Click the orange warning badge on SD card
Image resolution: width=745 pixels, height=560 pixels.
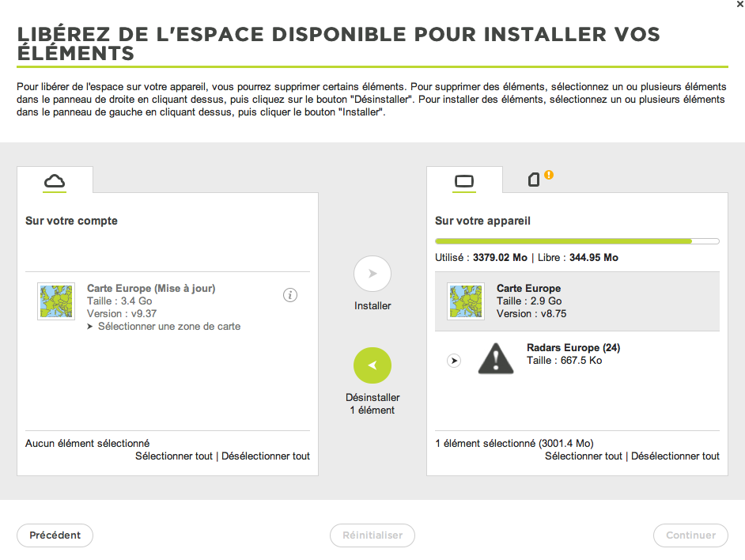549,175
